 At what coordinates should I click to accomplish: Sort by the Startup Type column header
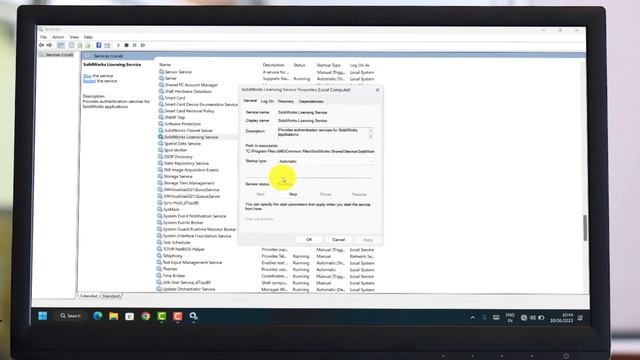[329, 65]
